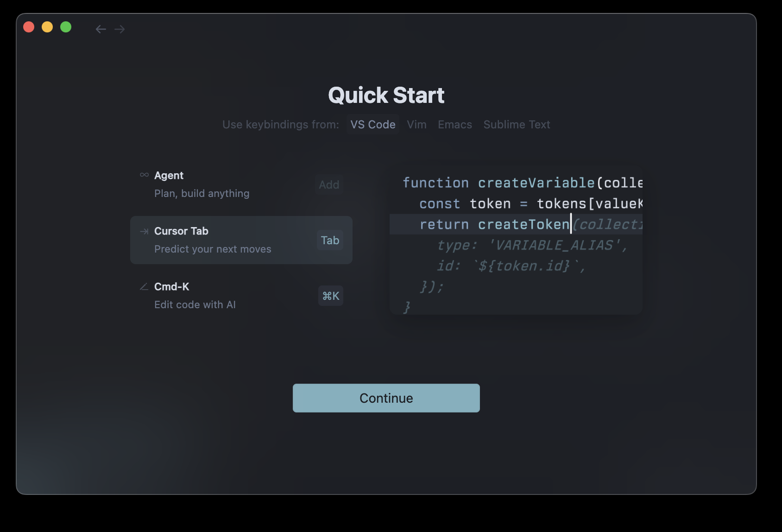Close the window with the red button
Screen dimensions: 782x532
point(29,27)
